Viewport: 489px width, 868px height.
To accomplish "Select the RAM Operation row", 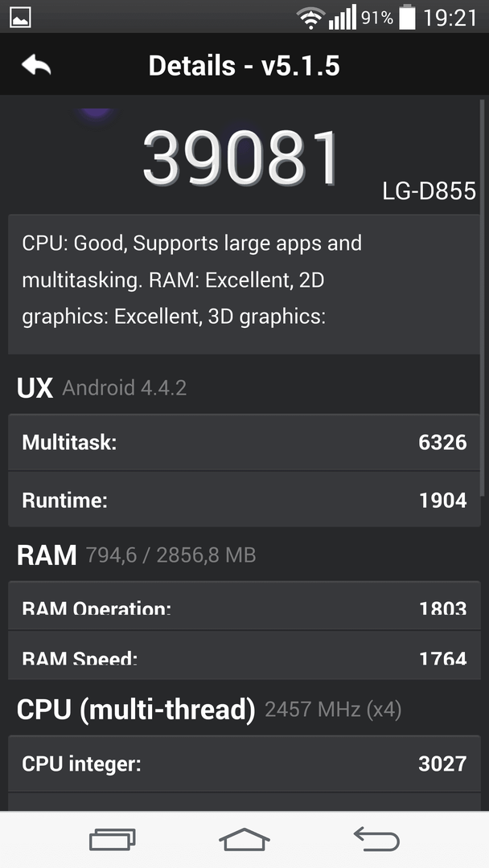I will coord(244,606).
